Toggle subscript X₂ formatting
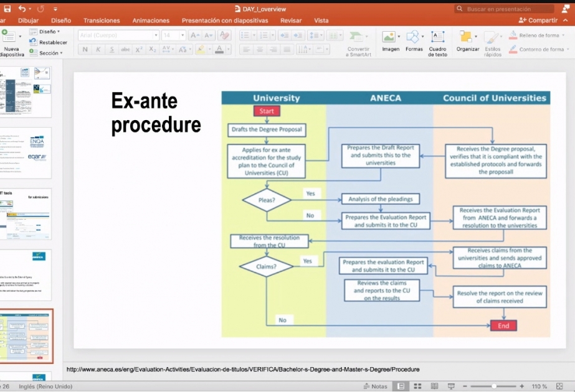Screen dimensions: 575x392 pos(153,49)
